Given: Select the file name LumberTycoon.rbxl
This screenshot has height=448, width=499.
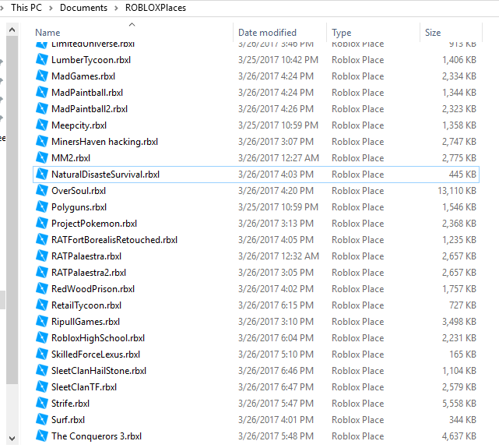Looking at the screenshot, I should (x=91, y=60).
